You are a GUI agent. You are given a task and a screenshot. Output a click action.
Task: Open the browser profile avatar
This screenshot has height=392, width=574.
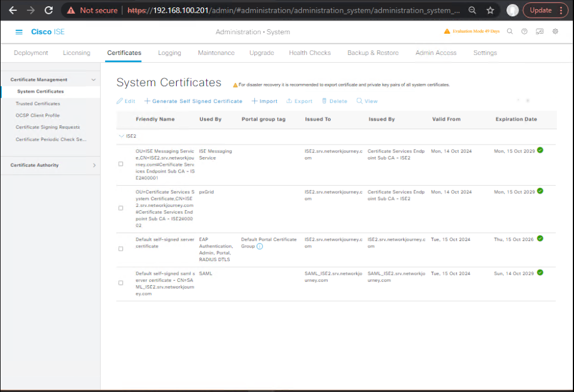click(x=512, y=10)
